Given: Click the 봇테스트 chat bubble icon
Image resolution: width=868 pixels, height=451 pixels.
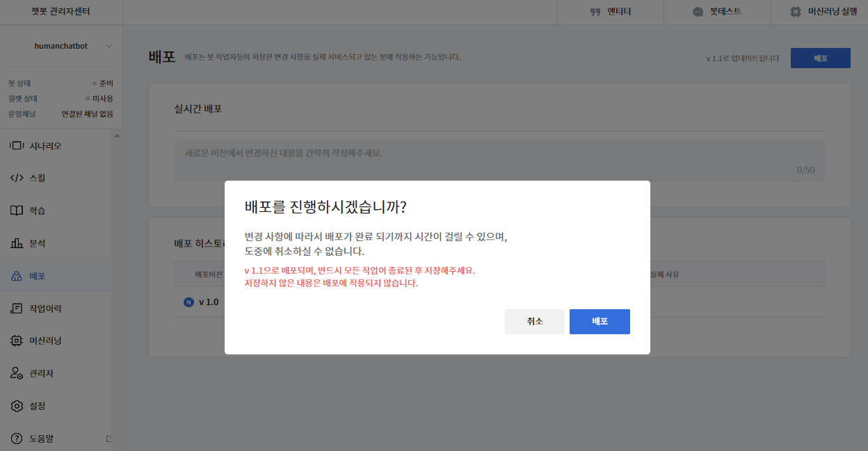Looking at the screenshot, I should click(x=698, y=12).
